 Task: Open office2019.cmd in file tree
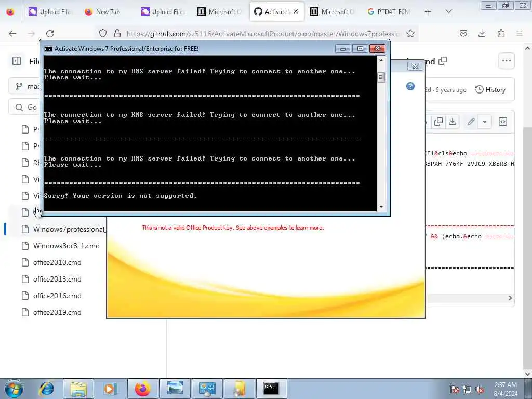pyautogui.click(x=57, y=312)
